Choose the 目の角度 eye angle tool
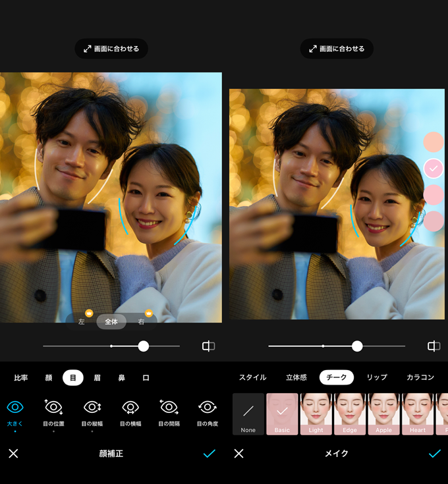448x484 pixels. (x=208, y=408)
